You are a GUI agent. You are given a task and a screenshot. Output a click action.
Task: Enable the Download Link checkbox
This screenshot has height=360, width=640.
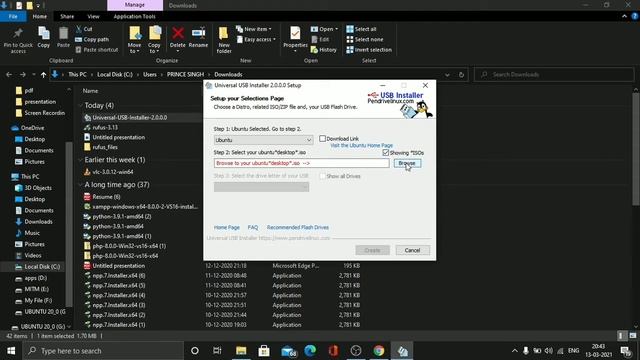[322, 139]
